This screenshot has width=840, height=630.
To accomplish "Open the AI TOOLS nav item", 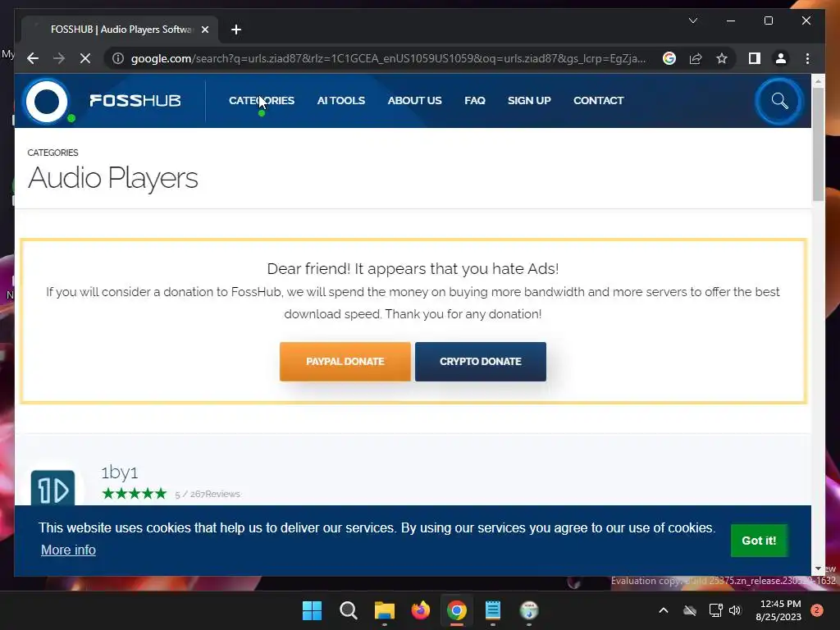I will [340, 100].
